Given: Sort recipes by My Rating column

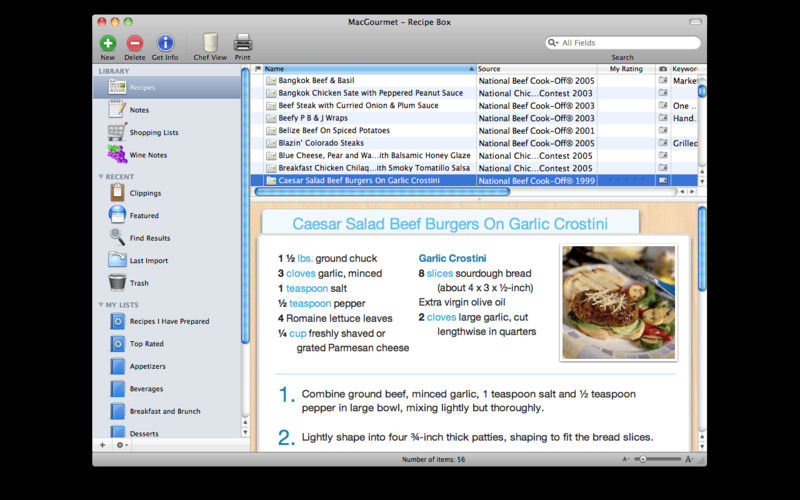Looking at the screenshot, I should tap(627, 69).
